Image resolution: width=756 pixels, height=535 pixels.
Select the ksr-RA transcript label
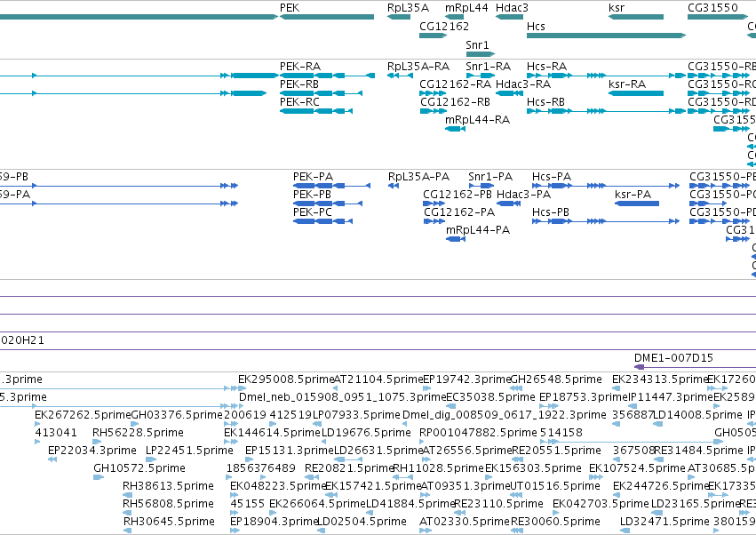pyautogui.click(x=627, y=84)
